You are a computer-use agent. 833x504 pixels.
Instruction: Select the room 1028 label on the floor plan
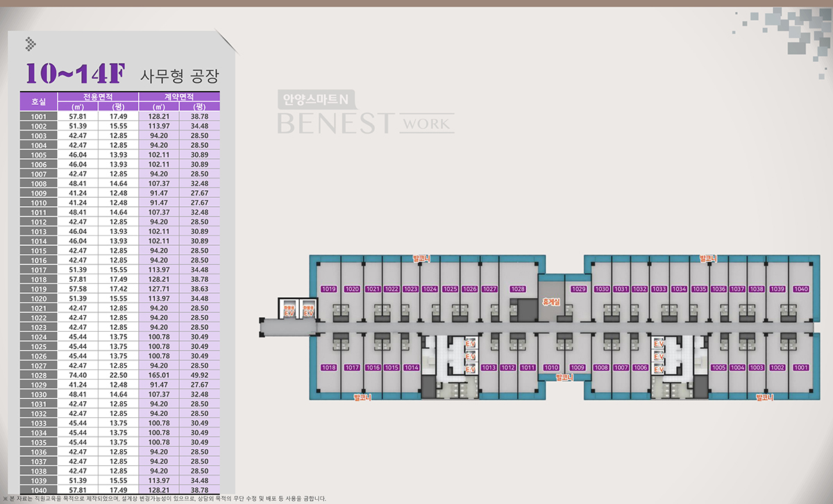pos(517,289)
